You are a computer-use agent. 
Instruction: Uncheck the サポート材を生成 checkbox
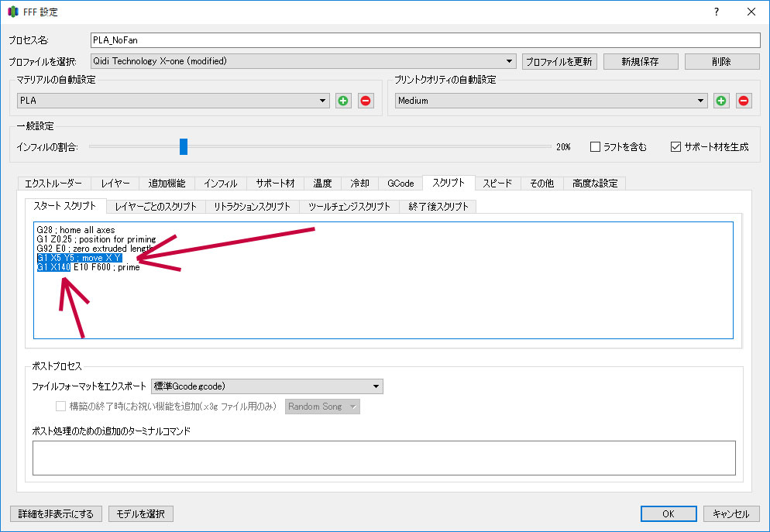(675, 146)
